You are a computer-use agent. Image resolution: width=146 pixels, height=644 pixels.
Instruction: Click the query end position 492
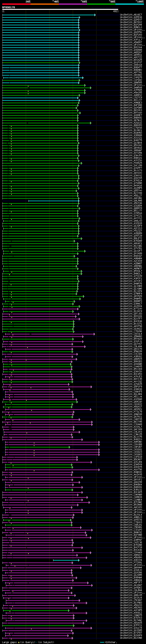coord(115,11)
